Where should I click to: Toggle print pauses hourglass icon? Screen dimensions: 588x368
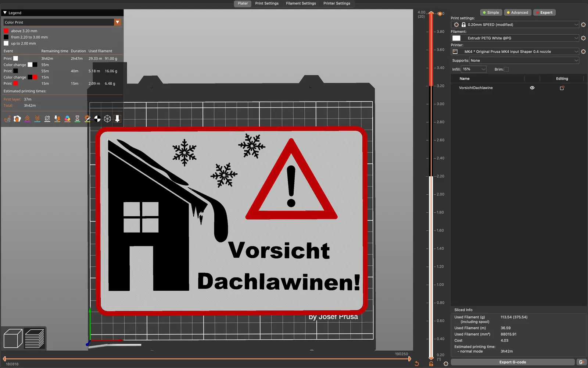pyautogui.click(x=77, y=118)
